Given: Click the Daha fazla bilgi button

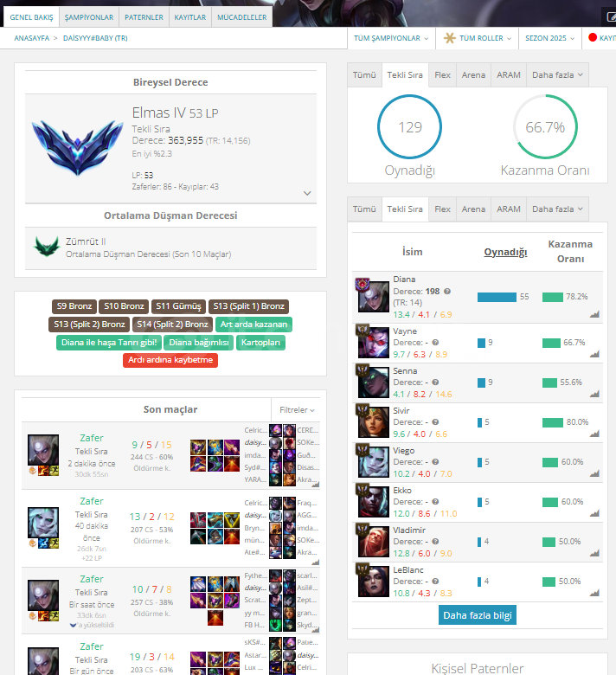Looking at the screenshot, I should [478, 615].
